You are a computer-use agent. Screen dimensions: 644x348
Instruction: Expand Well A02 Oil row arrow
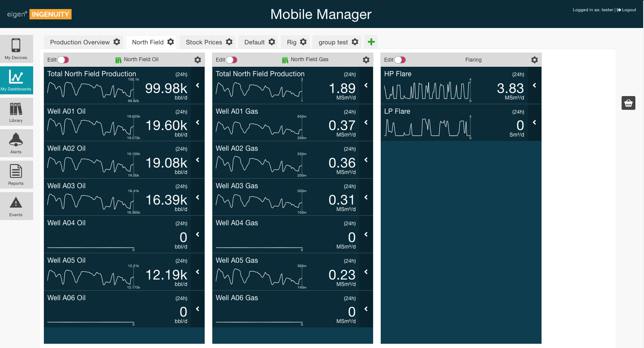click(198, 160)
